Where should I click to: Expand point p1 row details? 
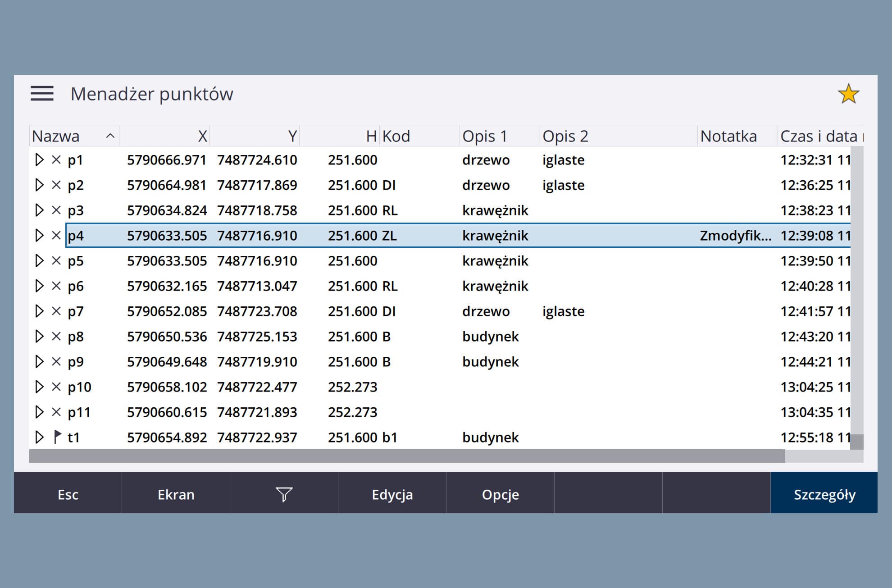pyautogui.click(x=39, y=160)
